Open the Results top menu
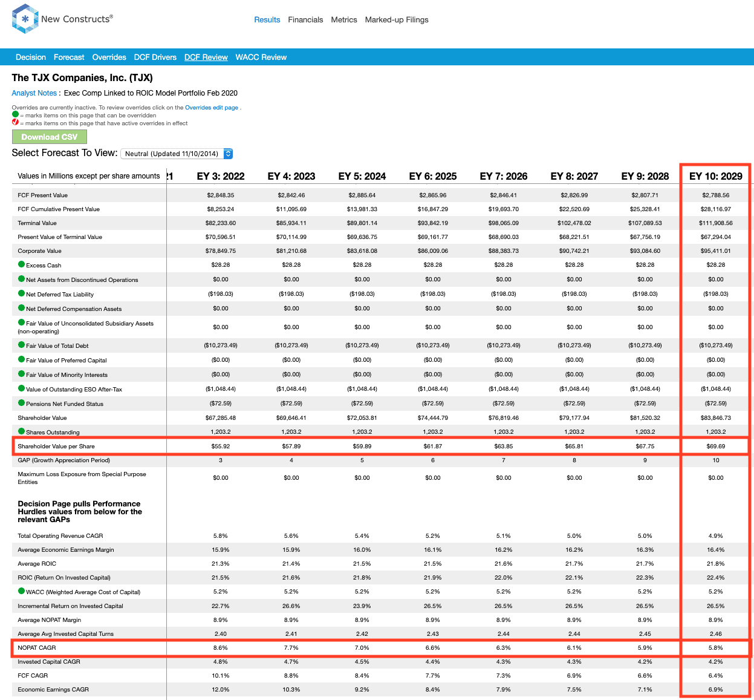The image size is (754, 700). click(267, 20)
